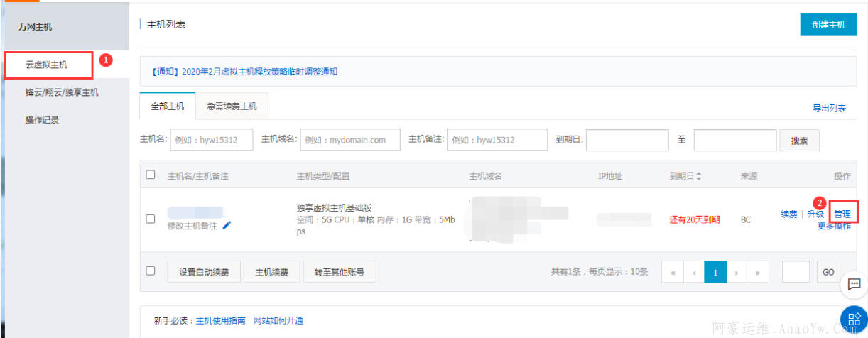Click the 导出列表 link

tap(829, 109)
